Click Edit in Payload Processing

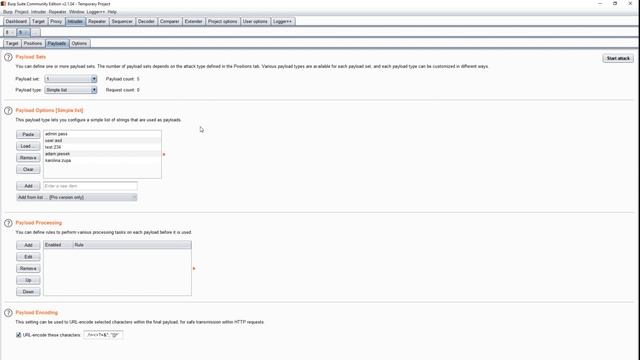(x=28, y=257)
